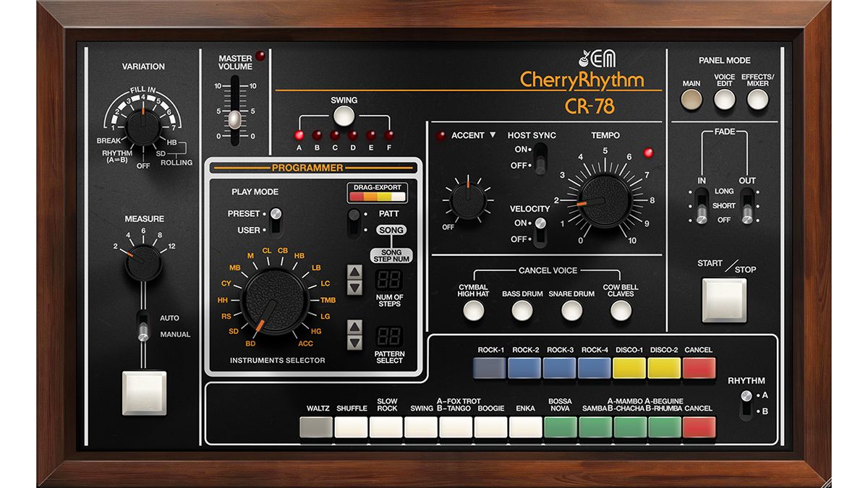Toggle the Fade Out switch
Image resolution: width=868 pixels, height=488 pixels.
pyautogui.click(x=747, y=205)
